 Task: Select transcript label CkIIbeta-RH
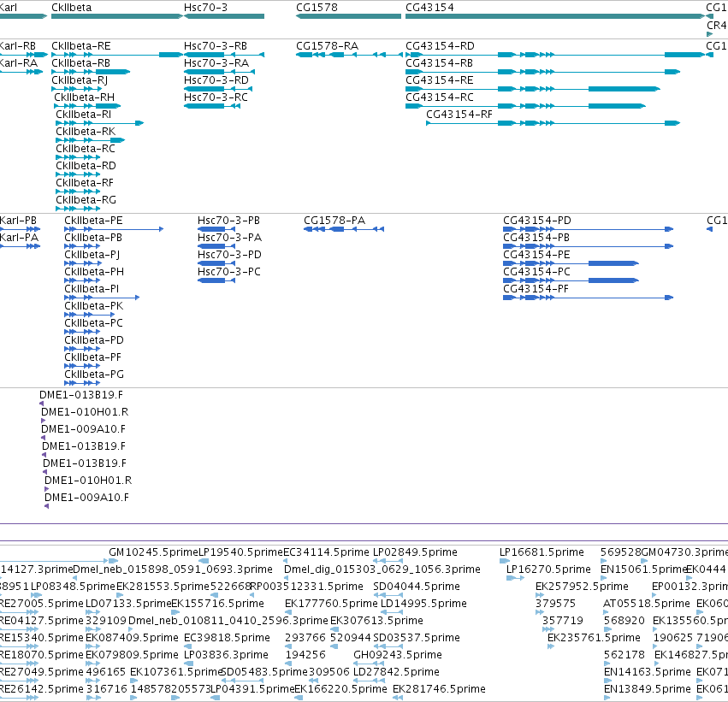(84, 97)
